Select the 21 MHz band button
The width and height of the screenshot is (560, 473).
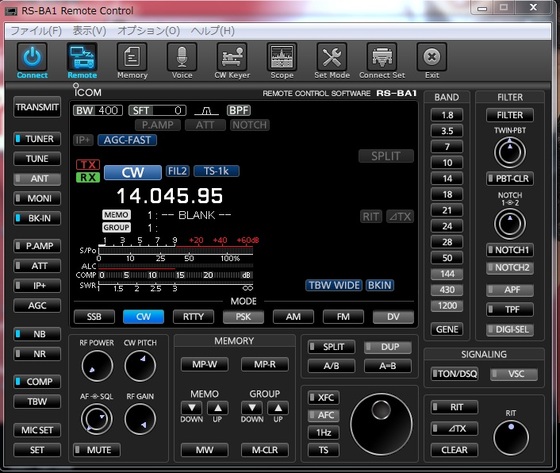pyautogui.click(x=447, y=210)
